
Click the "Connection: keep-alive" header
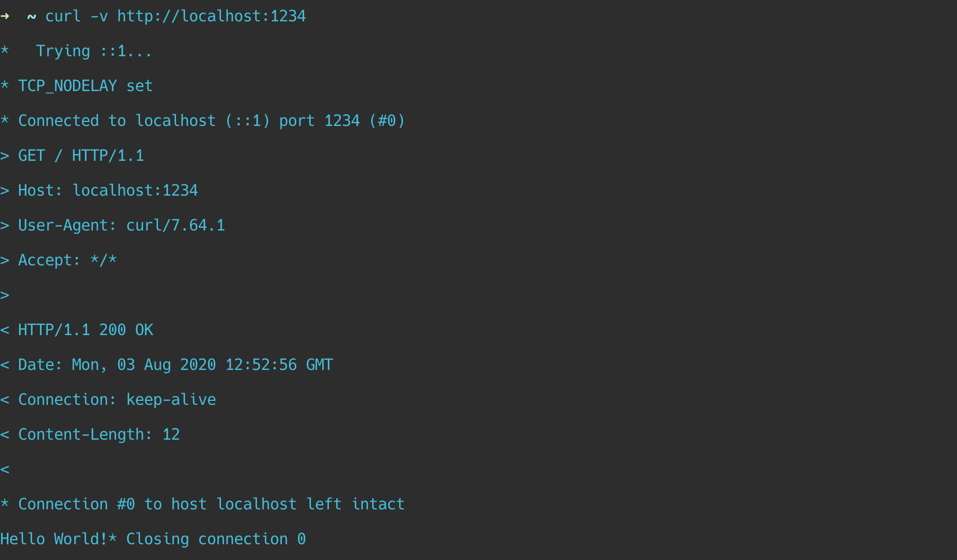point(117,400)
